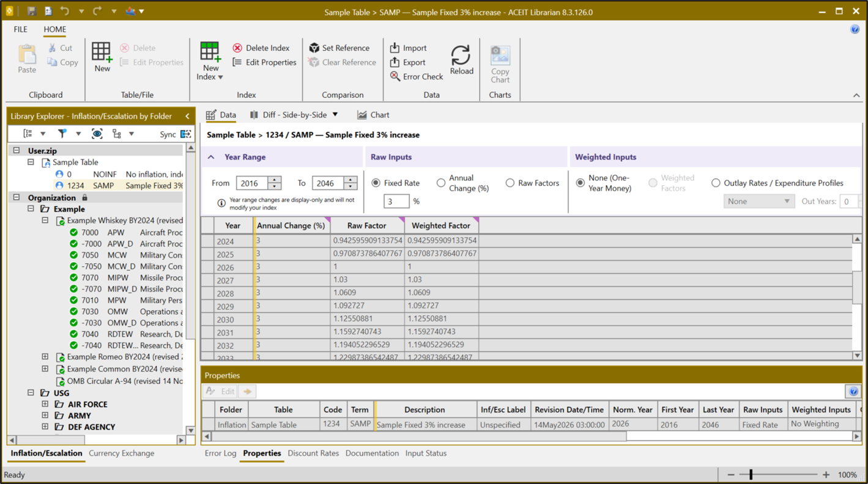This screenshot has width=868, height=484.
Task: Click the Properties panel help icon
Action: [853, 391]
